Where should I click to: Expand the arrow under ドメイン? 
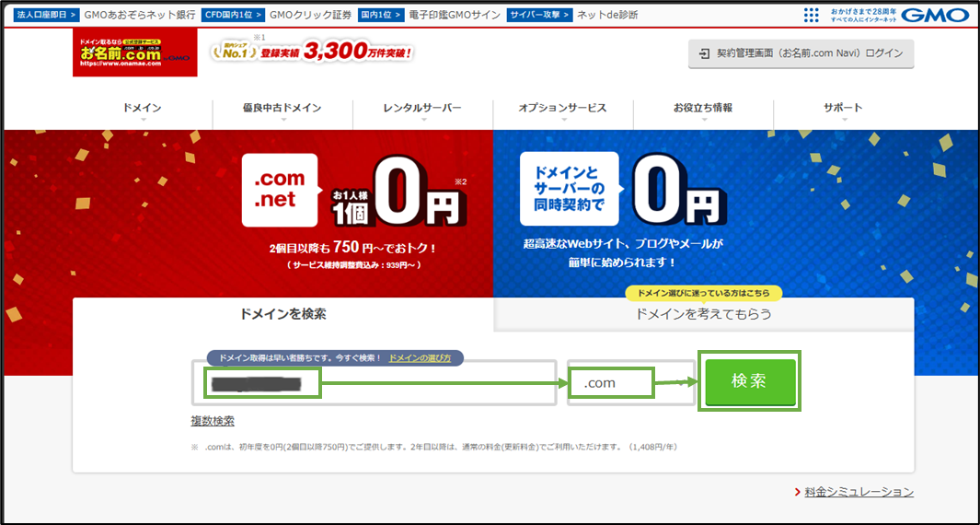click(x=143, y=120)
